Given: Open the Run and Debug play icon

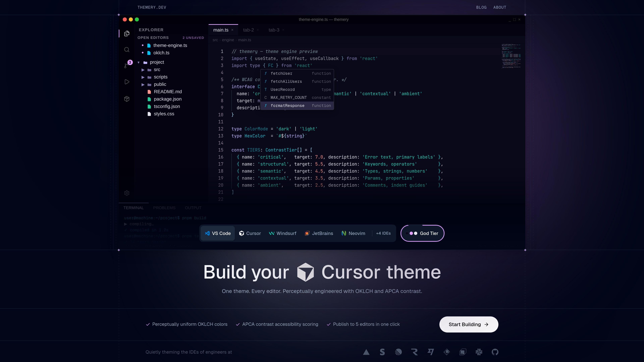Looking at the screenshot, I should 127,82.
